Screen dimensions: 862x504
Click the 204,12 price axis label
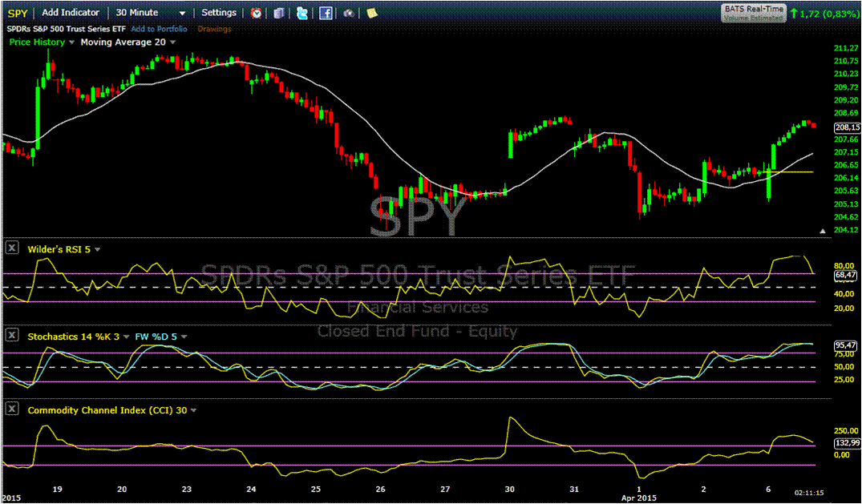[847, 230]
